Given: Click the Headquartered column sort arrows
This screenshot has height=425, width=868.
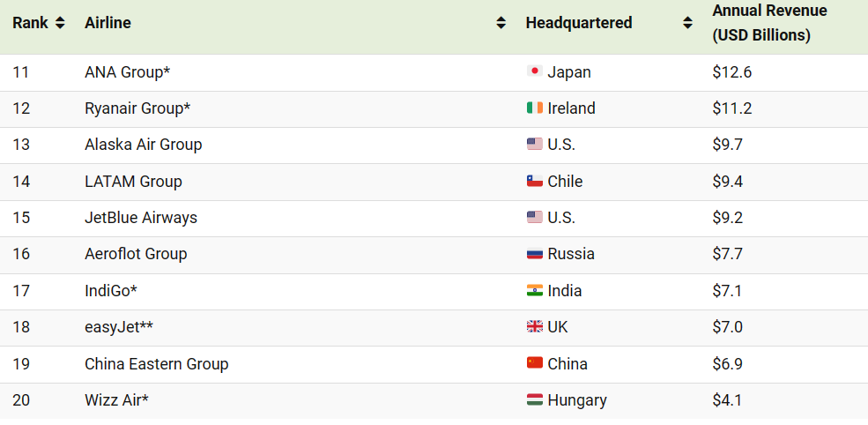Looking at the screenshot, I should pyautogui.click(x=687, y=23).
